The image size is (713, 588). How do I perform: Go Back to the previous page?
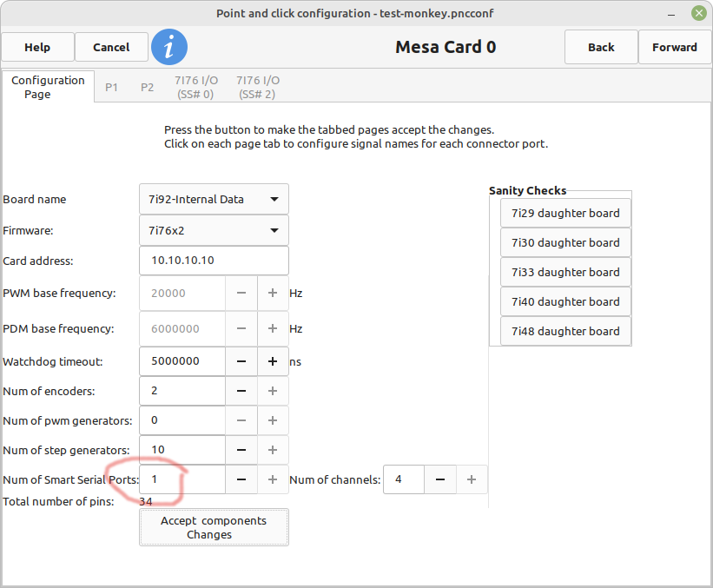tap(601, 47)
